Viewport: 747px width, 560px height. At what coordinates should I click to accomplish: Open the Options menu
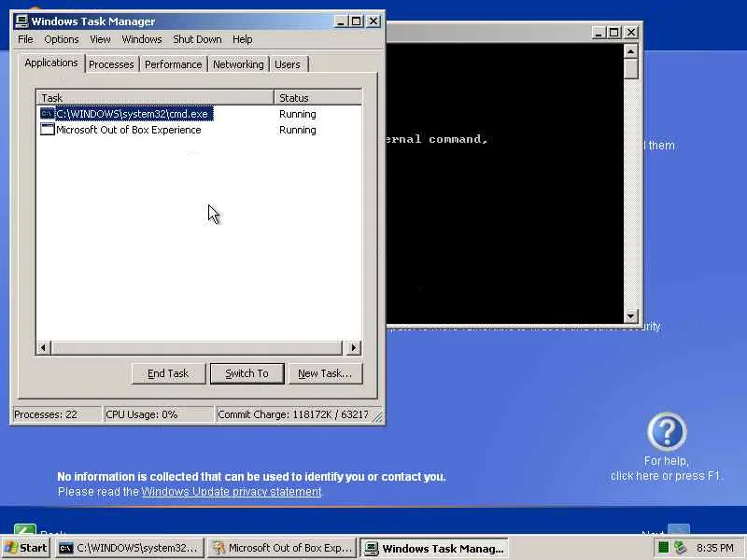tap(62, 39)
